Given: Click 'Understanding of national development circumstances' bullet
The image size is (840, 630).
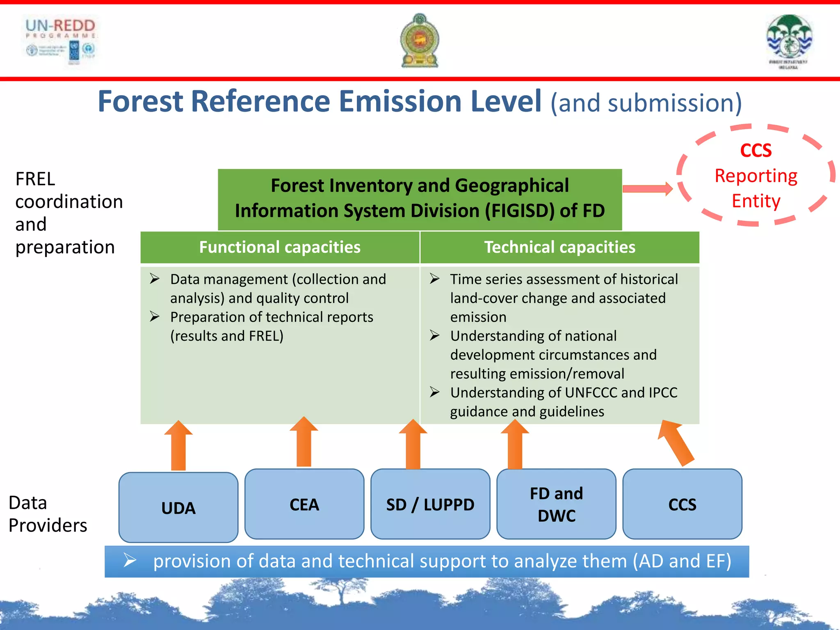Looking at the screenshot, I should [543, 354].
